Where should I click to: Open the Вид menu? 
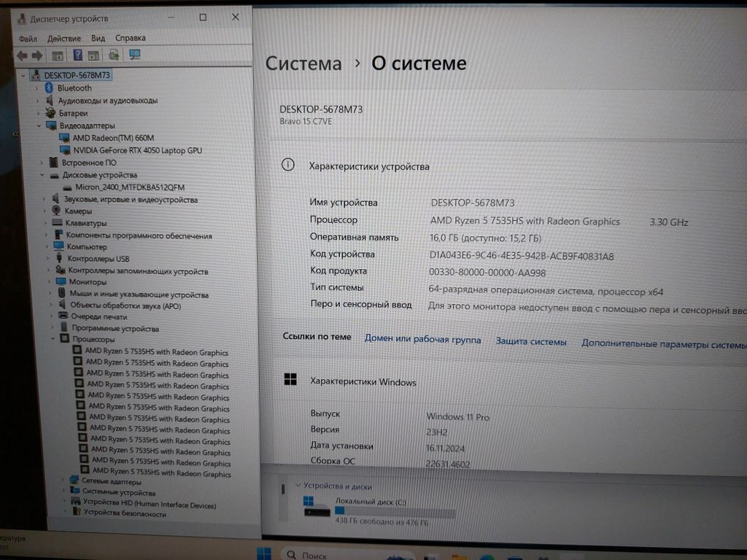98,38
